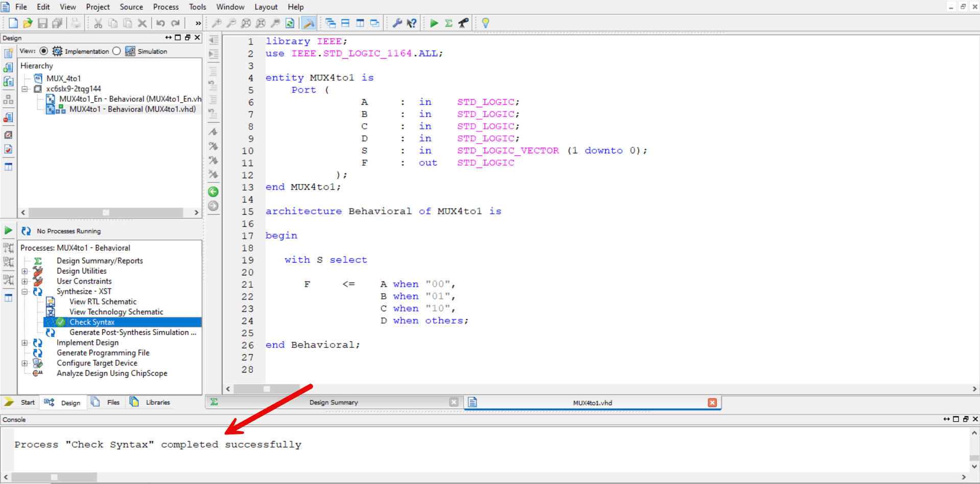This screenshot has width=980, height=484.
Task: Open Language Templates via the lightbulb icon
Action: (485, 23)
